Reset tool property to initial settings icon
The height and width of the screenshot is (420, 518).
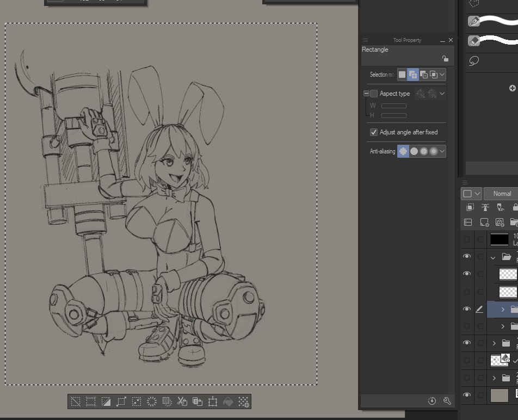[x=432, y=401]
